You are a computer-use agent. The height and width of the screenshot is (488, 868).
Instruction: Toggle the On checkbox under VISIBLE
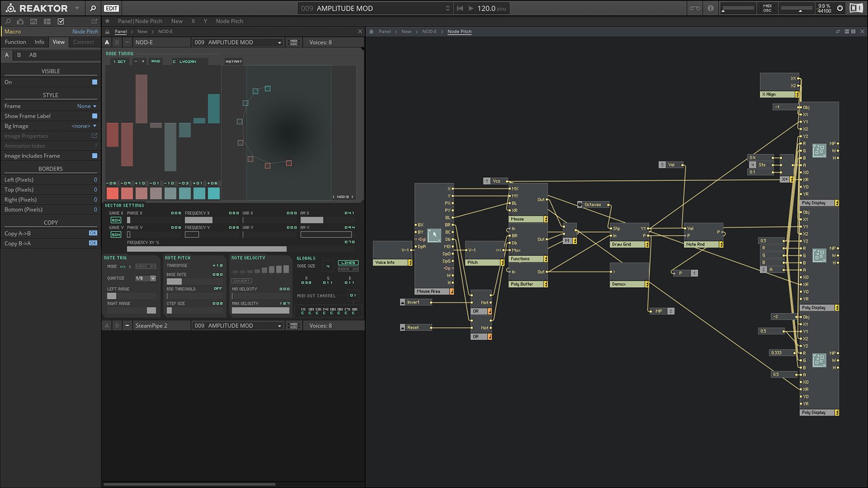tap(94, 82)
